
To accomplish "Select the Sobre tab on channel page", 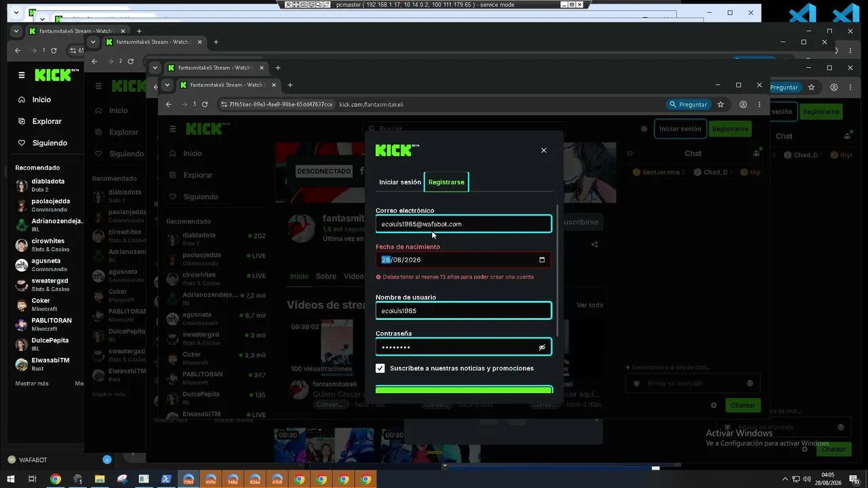I will [326, 277].
